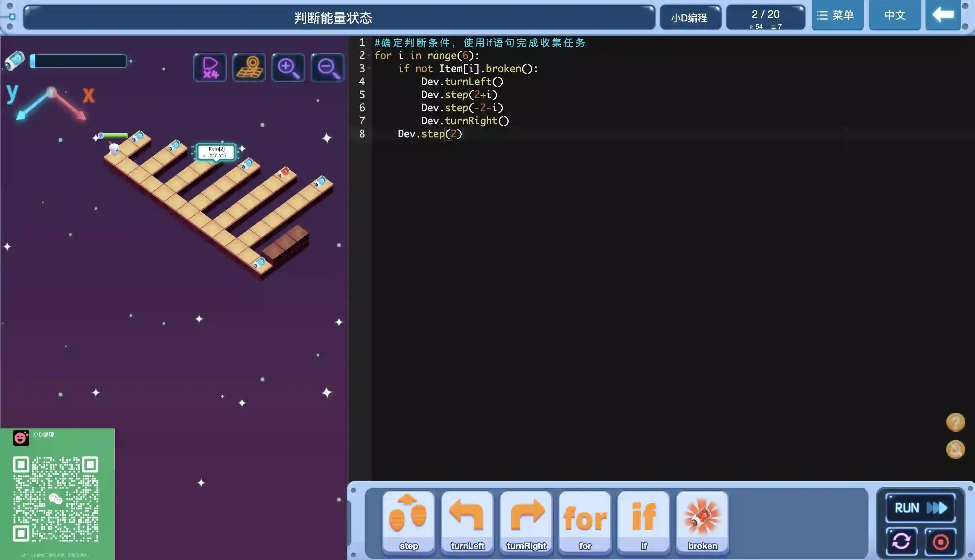Click the question mark help icon
This screenshot has width=975, height=560.
[955, 422]
